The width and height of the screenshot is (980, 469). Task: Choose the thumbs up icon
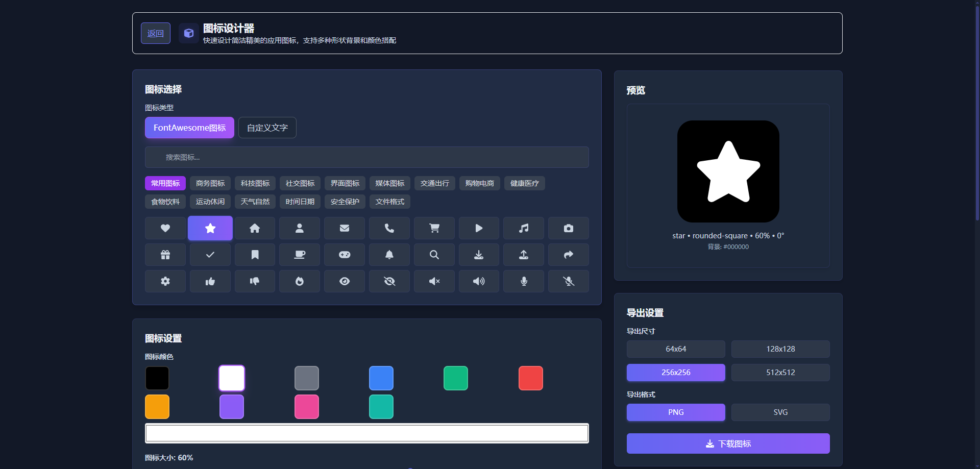pos(210,281)
